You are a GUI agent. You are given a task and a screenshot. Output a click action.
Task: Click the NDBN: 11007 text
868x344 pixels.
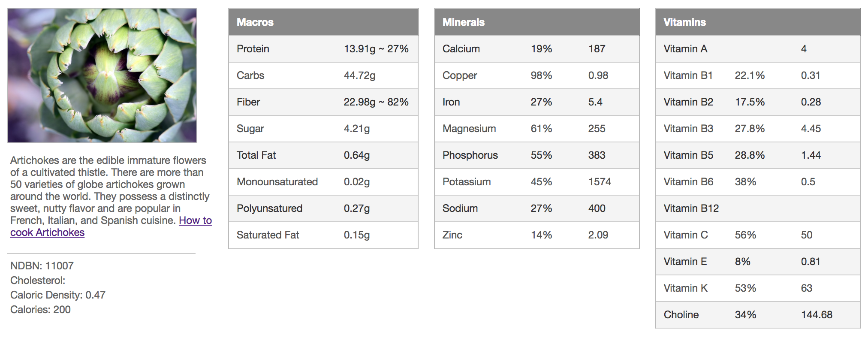(42, 266)
